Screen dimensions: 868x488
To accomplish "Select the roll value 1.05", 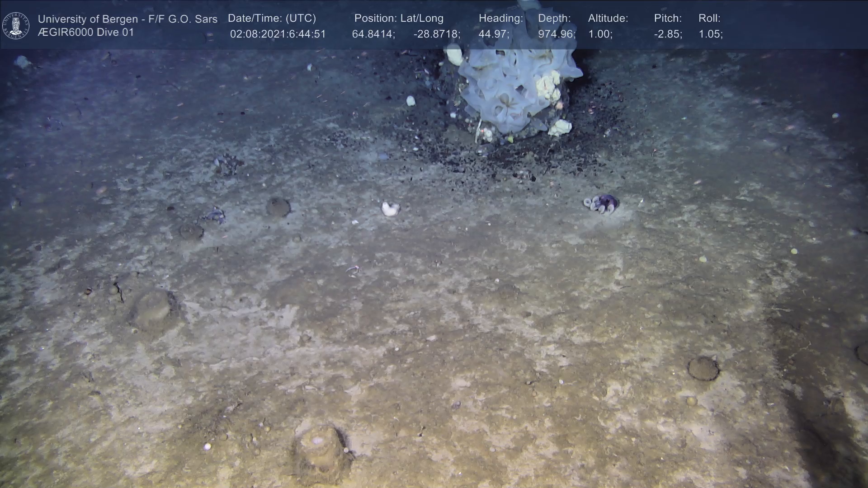I will coord(710,34).
